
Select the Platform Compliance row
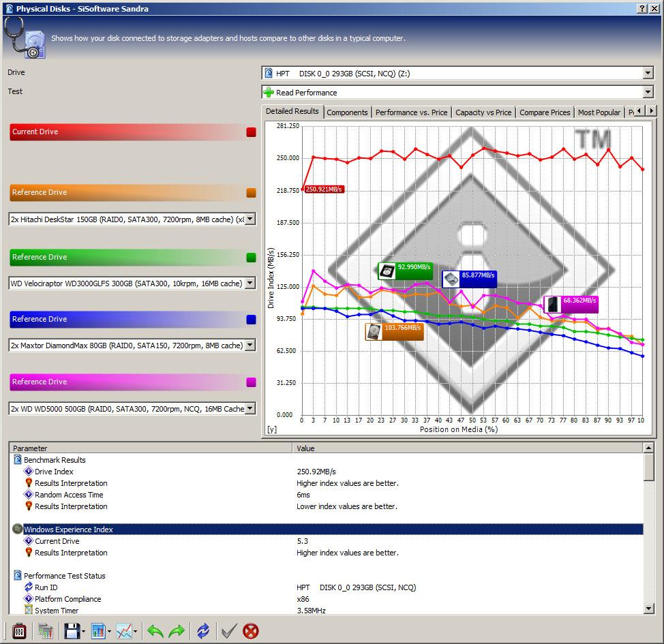pos(327,599)
